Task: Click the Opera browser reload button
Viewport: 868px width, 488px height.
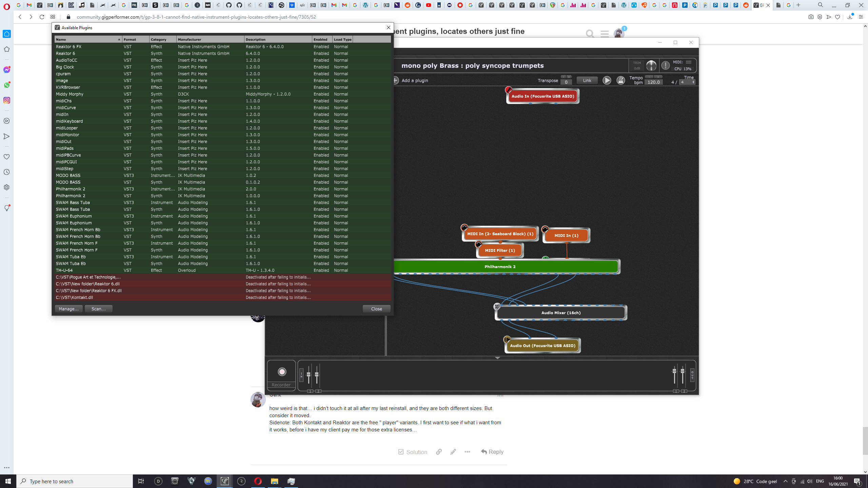Action: tap(42, 17)
